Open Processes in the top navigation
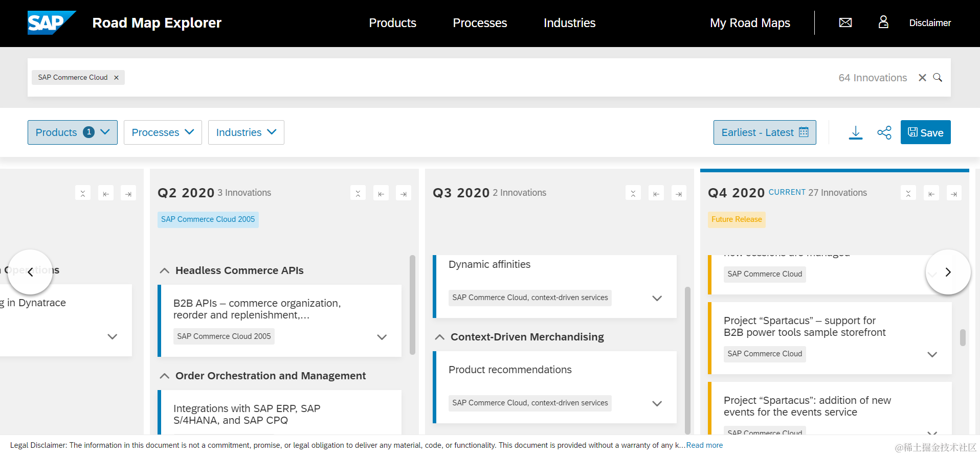This screenshot has width=980, height=456. tap(480, 23)
